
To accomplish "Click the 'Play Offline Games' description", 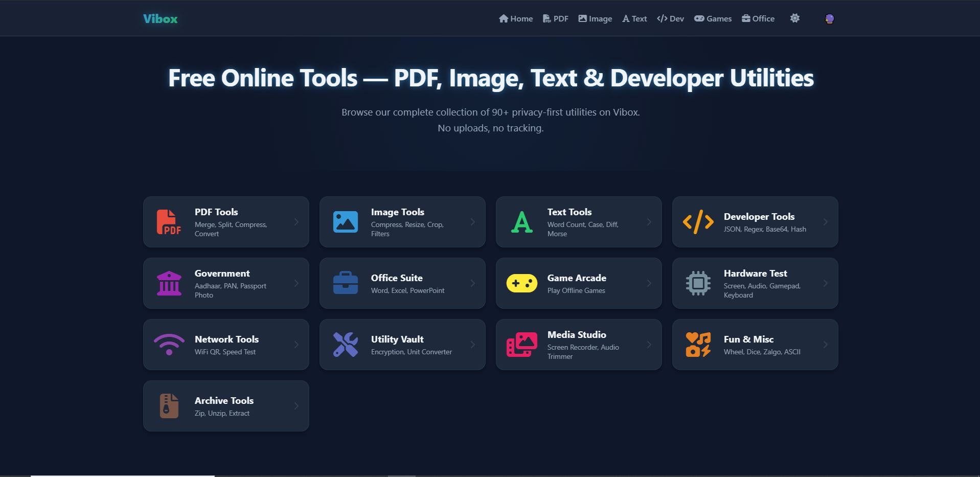I will [x=576, y=290].
